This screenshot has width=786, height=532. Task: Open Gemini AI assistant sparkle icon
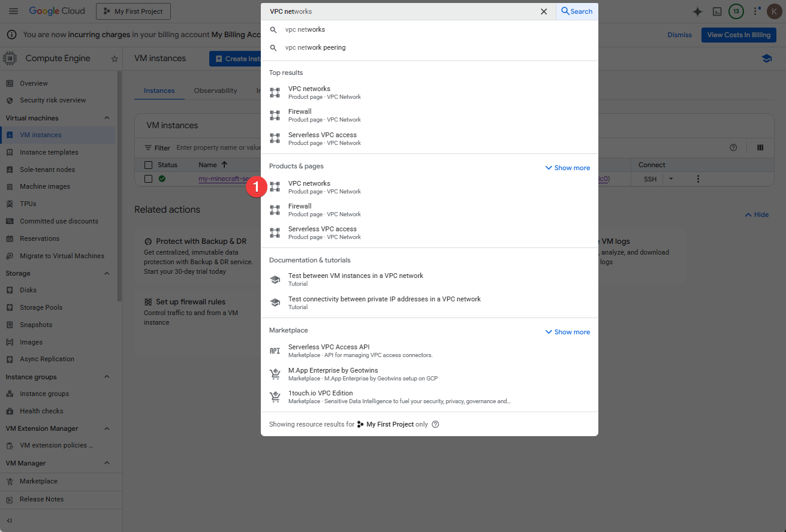point(697,11)
